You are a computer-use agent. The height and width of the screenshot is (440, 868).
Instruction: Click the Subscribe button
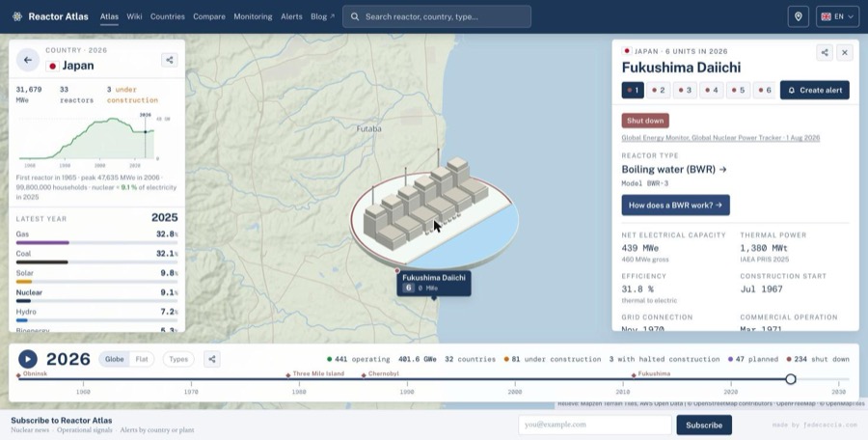coord(704,425)
